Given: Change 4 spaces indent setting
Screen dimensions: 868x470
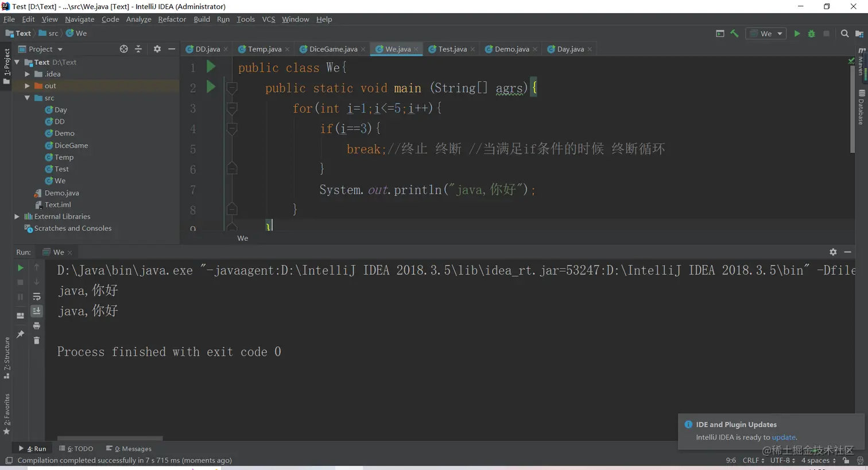Looking at the screenshot, I should [818, 460].
